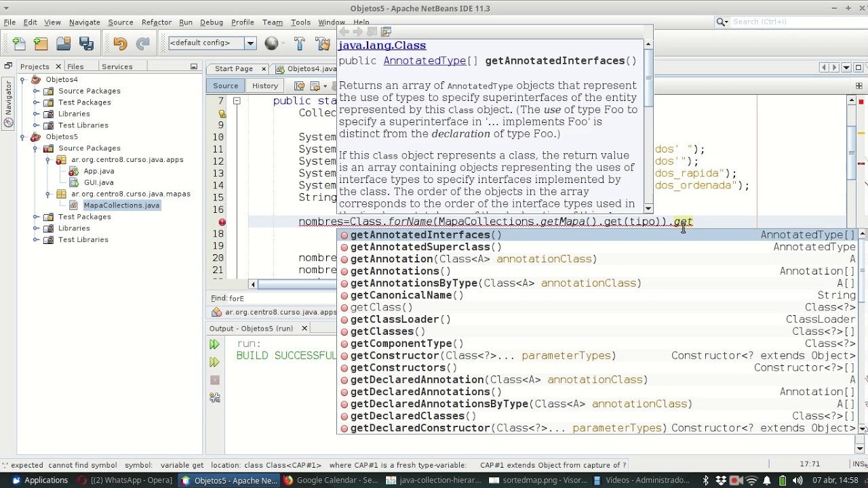Expand Objetos4 Source Packages node
Screen dimensions: 868x488
click(36, 91)
